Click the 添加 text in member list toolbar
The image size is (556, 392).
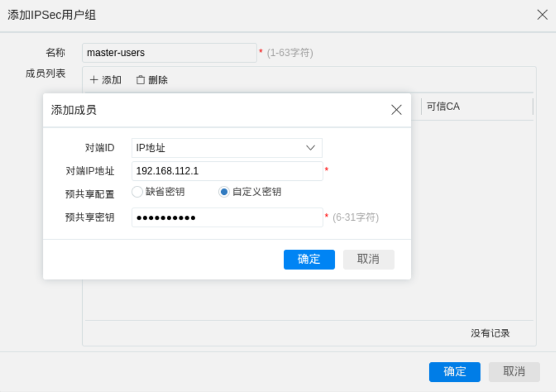tap(112, 80)
